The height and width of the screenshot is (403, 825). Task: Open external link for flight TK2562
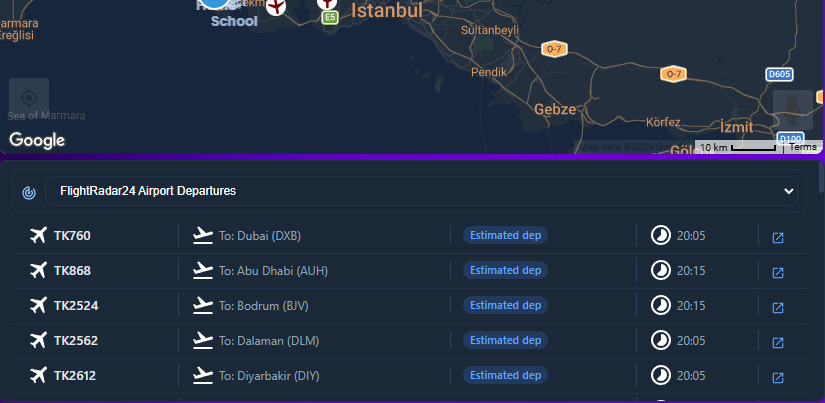[x=778, y=343]
